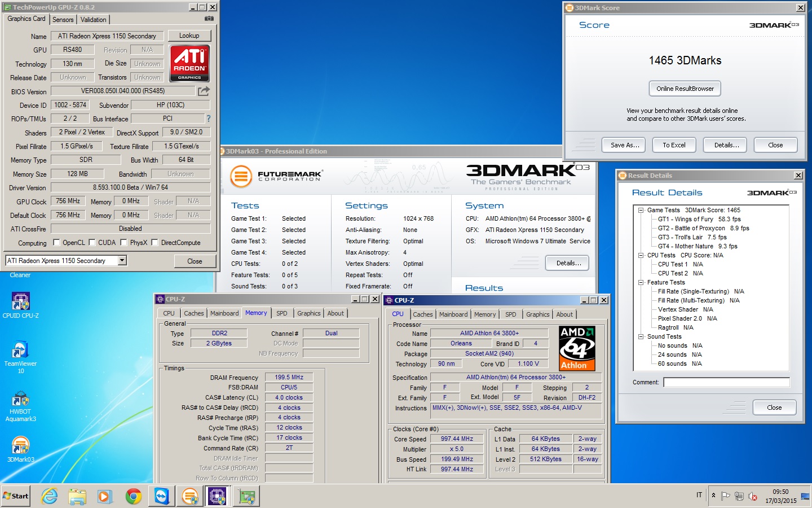Image resolution: width=812 pixels, height=508 pixels.
Task: Click the 1465 3DMarks score text
Action: pyautogui.click(x=685, y=60)
